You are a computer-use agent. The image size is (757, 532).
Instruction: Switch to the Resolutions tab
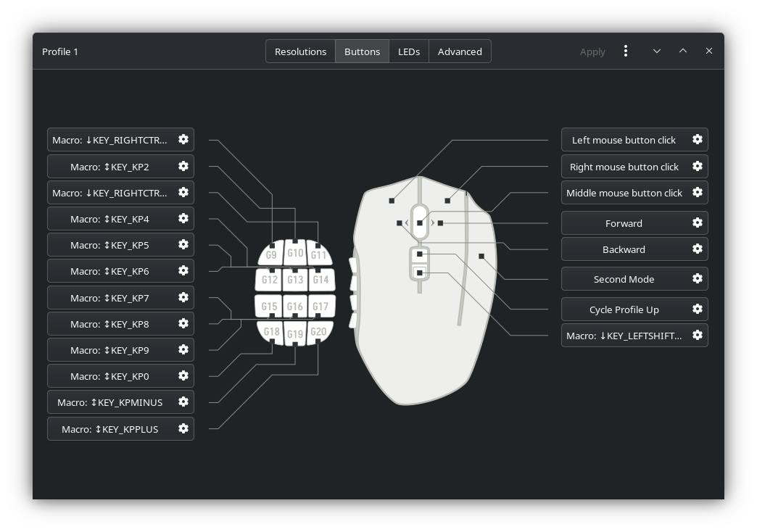(x=300, y=51)
